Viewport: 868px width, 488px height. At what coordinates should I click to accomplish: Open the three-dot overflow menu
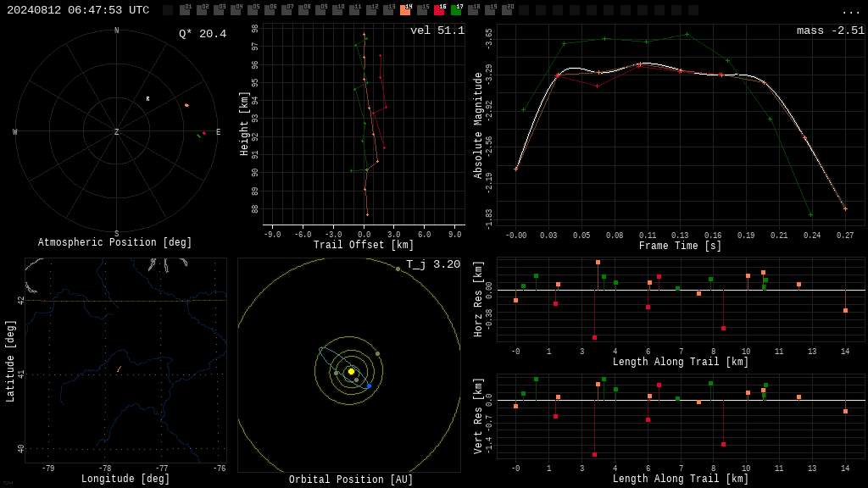point(850,11)
